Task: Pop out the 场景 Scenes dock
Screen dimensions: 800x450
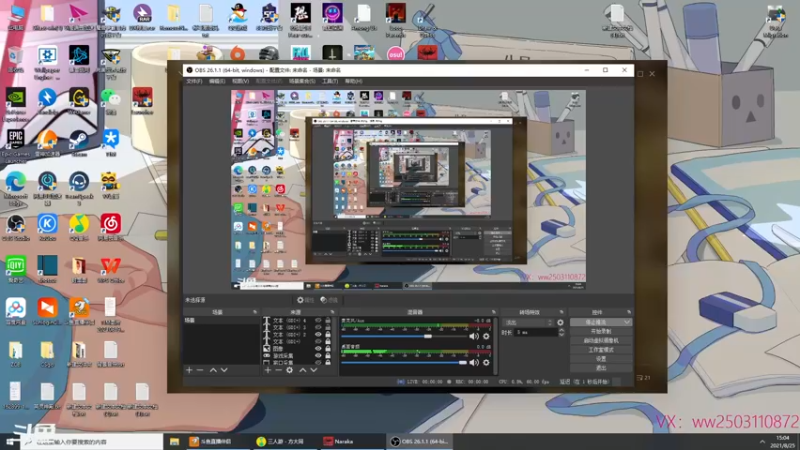Action: point(255,312)
